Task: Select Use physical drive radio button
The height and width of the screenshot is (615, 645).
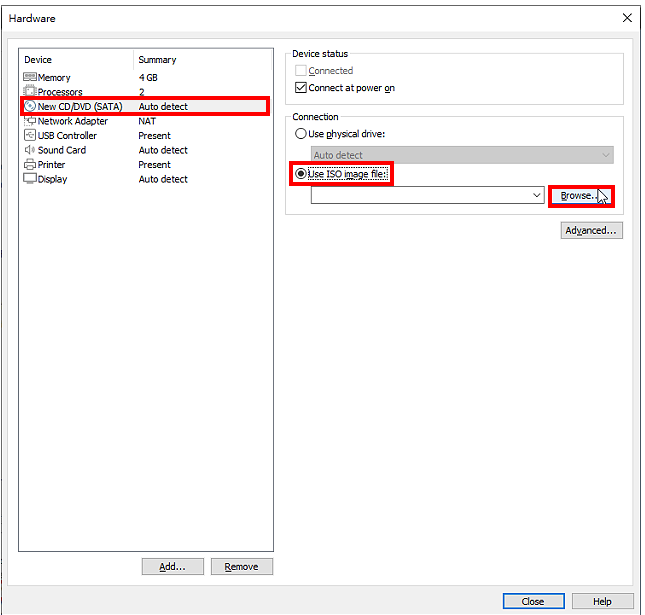Action: tap(301, 134)
